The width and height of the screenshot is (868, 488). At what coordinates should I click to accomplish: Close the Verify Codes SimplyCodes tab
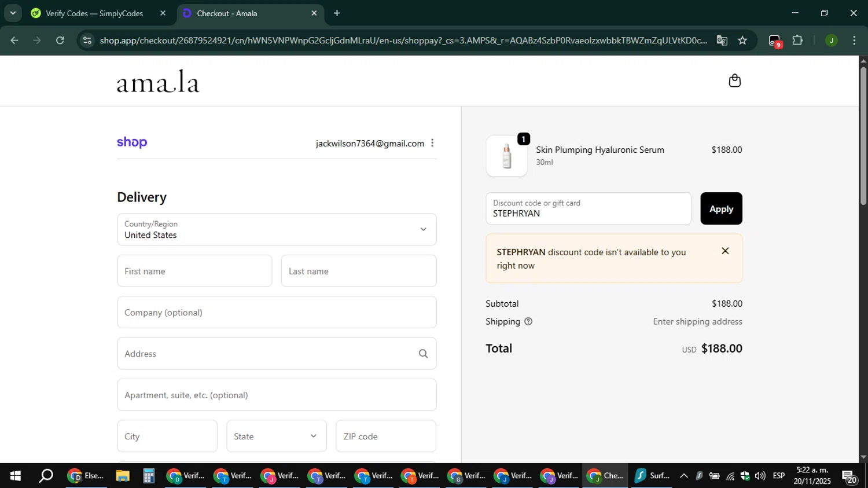tap(163, 13)
